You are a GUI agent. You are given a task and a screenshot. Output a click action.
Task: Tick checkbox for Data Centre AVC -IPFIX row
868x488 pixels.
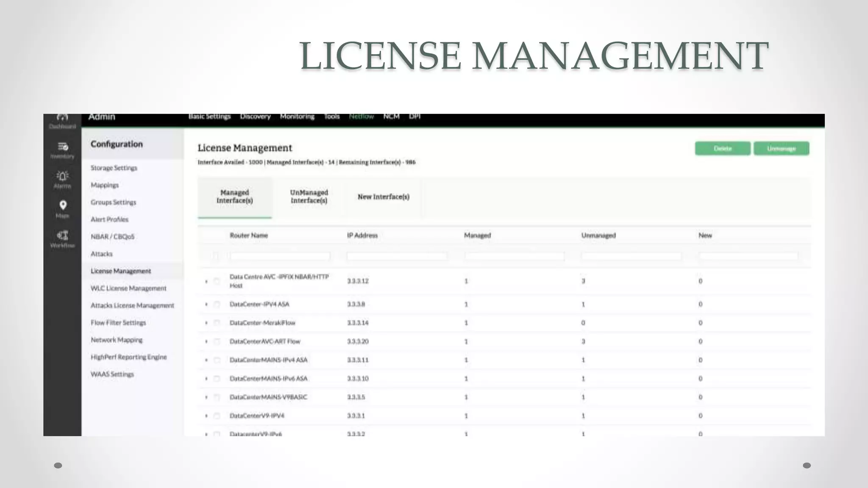[x=217, y=281]
